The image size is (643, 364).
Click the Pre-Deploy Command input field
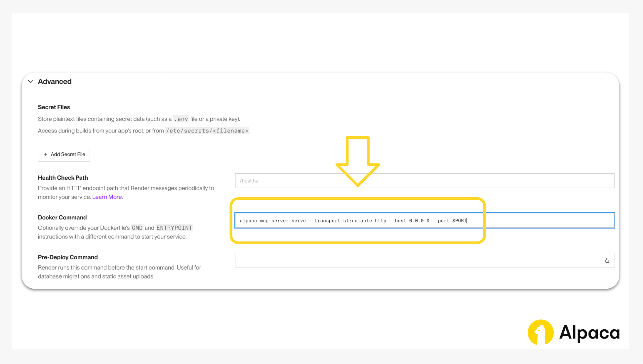click(417, 260)
